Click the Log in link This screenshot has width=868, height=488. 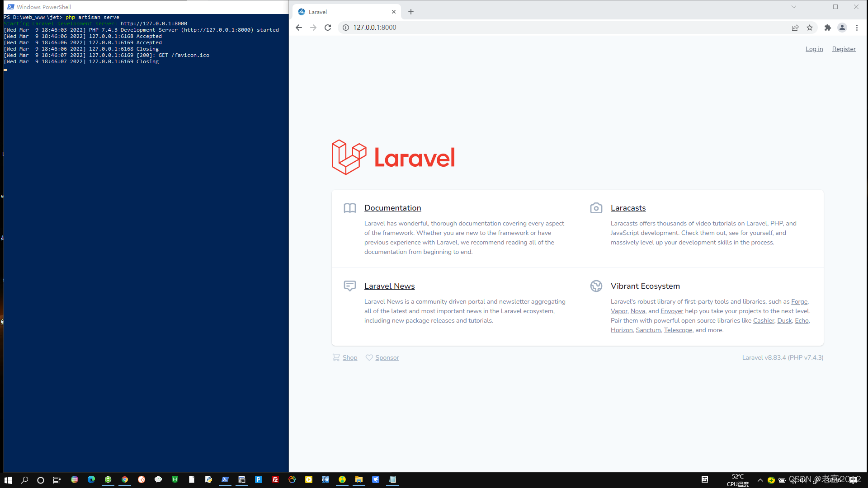(x=814, y=49)
